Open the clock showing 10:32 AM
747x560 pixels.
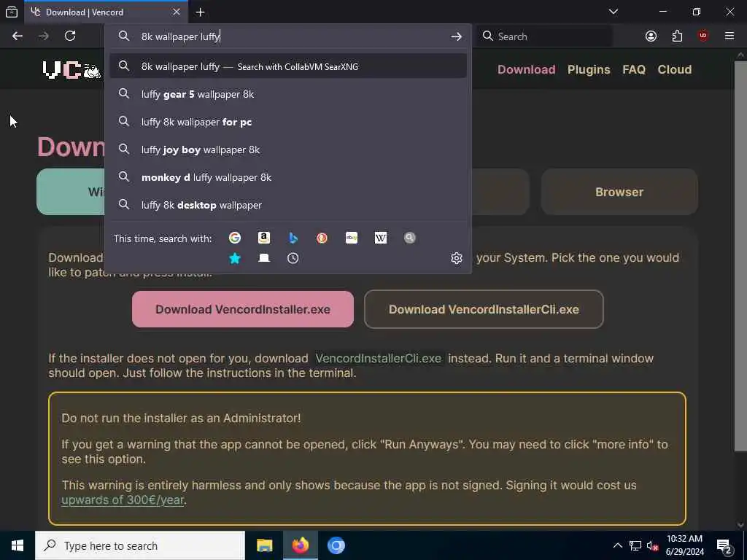(x=684, y=545)
